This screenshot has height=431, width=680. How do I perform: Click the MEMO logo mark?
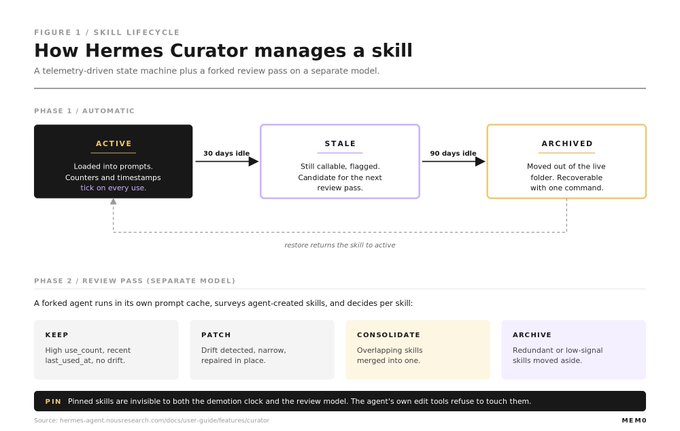pyautogui.click(x=634, y=420)
